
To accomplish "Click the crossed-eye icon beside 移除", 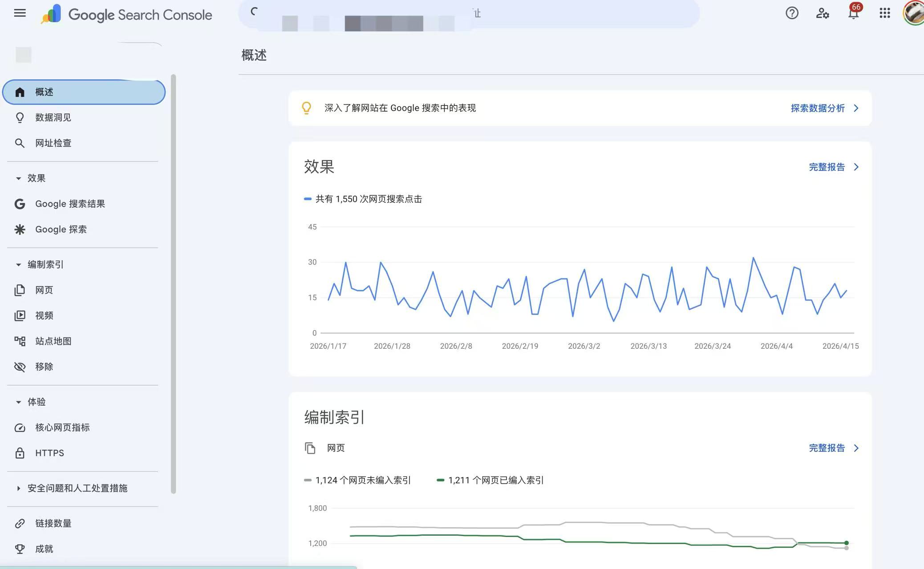I will (x=20, y=367).
